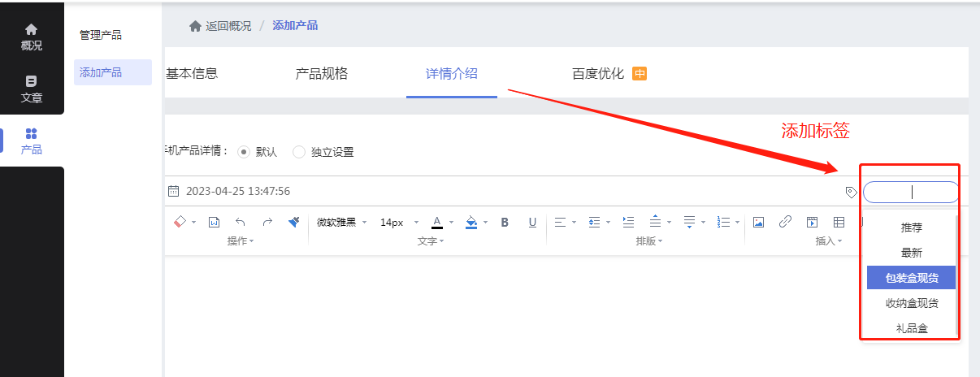Image resolution: width=980 pixels, height=377 pixels.
Task: Click the paragraph spacing bottom icon
Action: 689,222
